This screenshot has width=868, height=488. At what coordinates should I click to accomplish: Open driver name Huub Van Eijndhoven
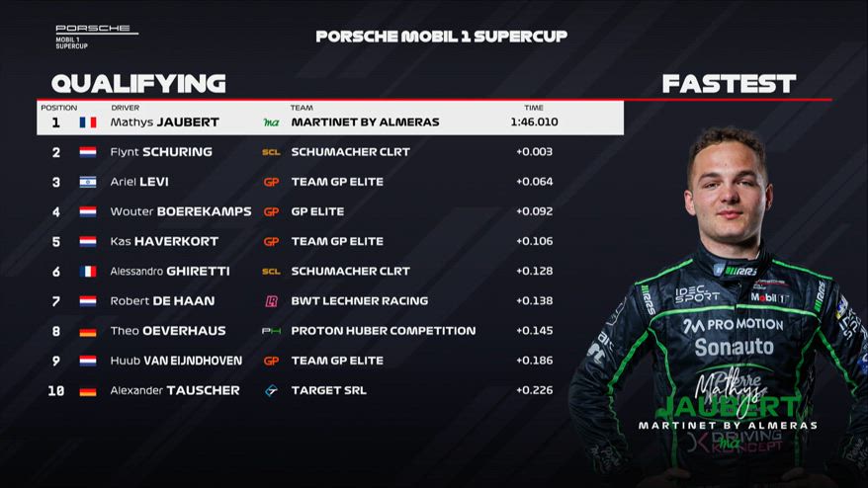[x=174, y=361]
